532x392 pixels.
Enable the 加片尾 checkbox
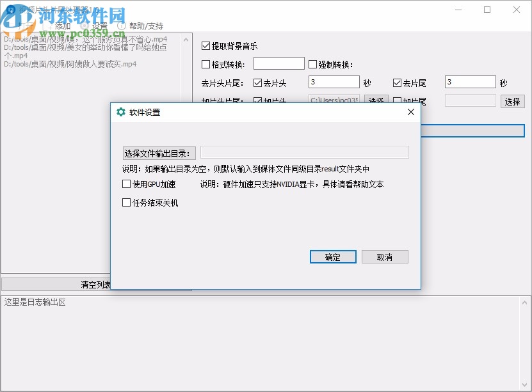click(x=398, y=100)
